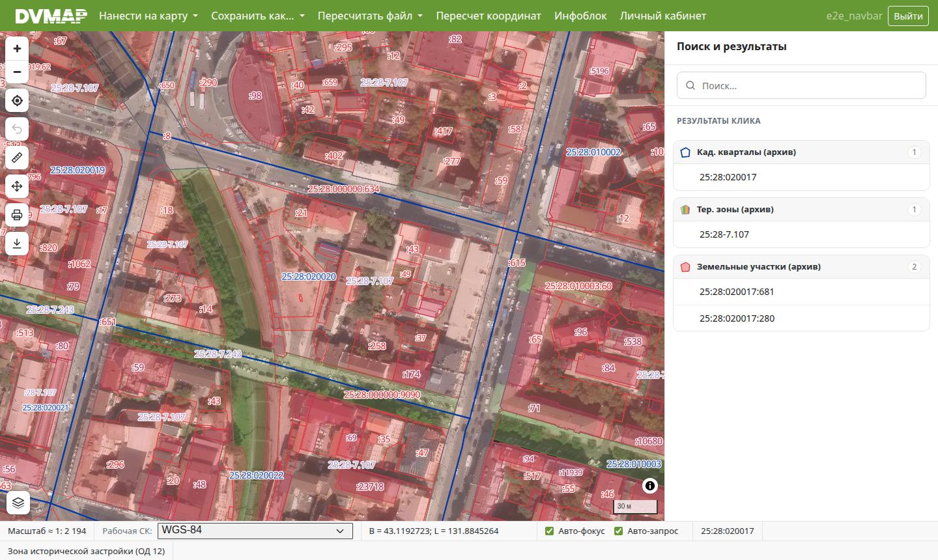Viewport: 938px width, 560px height.
Task: Click map label 25:28:020020
Action: pyautogui.click(x=309, y=277)
